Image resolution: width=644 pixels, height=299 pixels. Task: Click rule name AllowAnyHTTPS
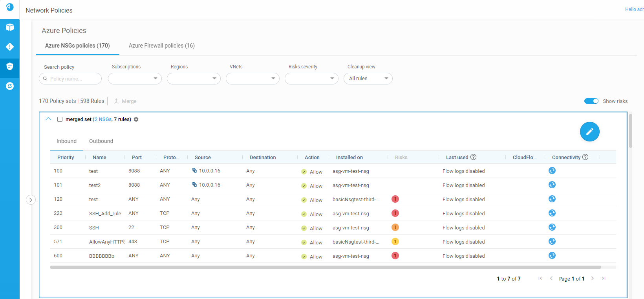pyautogui.click(x=107, y=242)
